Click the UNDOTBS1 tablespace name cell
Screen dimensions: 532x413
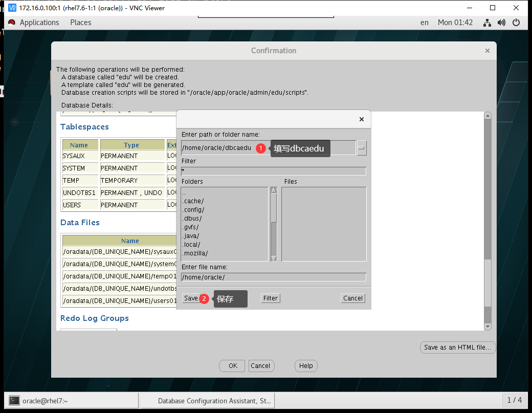(80, 193)
